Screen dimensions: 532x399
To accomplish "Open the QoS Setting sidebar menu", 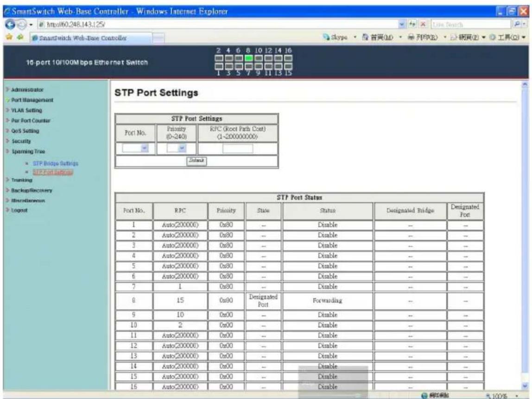I will pos(25,131).
